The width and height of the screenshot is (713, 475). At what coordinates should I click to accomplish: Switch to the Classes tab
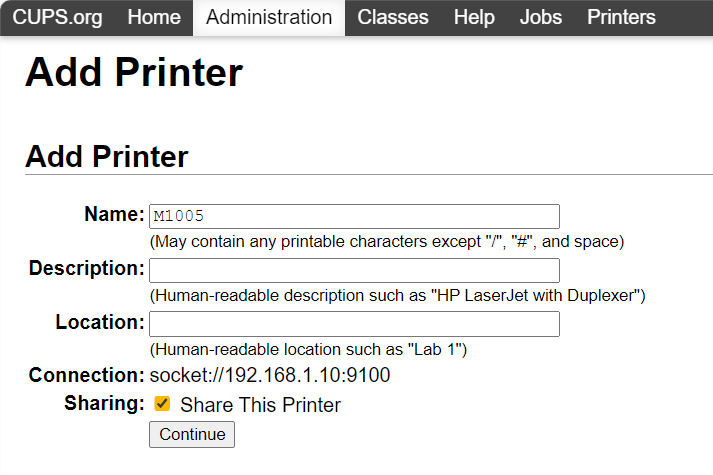[x=392, y=17]
